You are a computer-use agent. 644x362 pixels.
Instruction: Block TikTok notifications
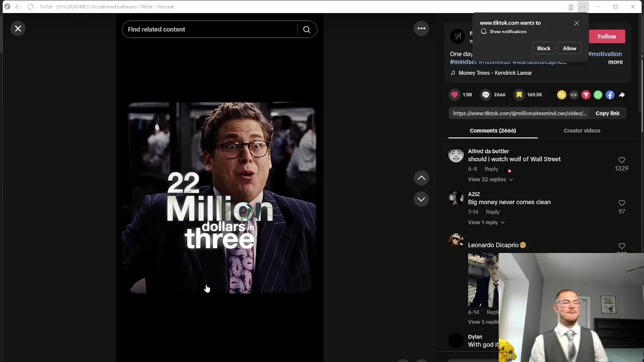click(x=544, y=48)
